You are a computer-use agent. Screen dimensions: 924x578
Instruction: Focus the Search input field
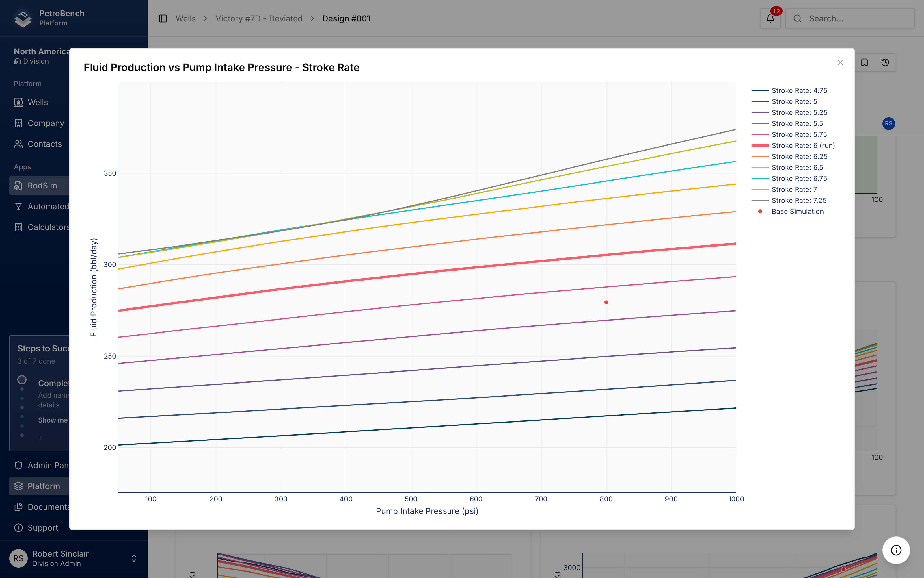click(850, 18)
